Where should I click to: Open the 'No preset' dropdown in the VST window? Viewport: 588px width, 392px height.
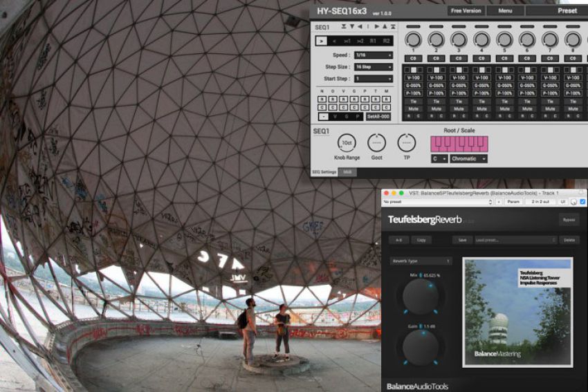click(x=437, y=202)
